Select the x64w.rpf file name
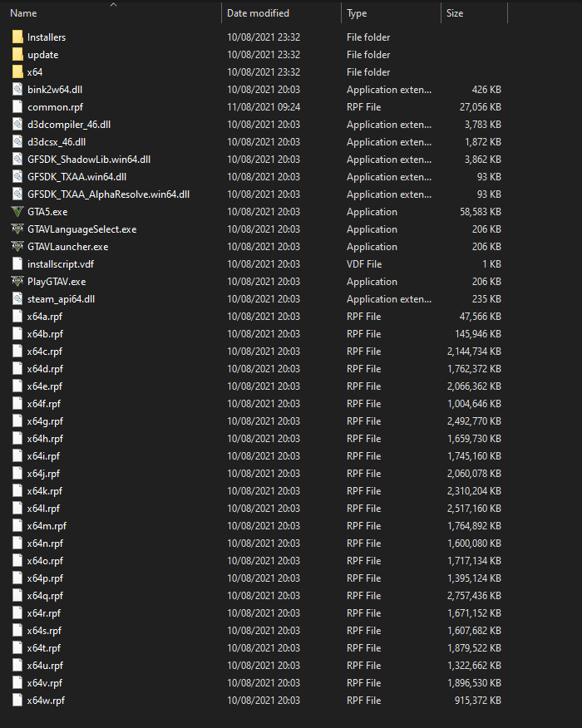 click(x=46, y=701)
